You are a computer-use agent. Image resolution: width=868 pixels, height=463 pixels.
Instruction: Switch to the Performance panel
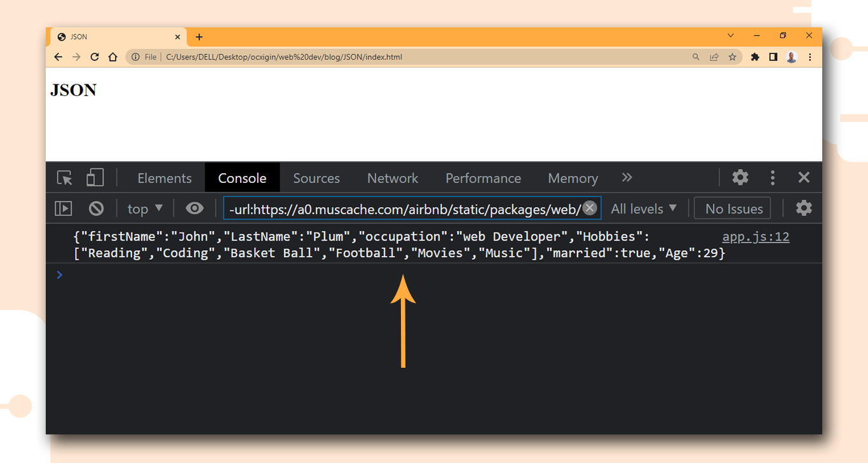(483, 178)
